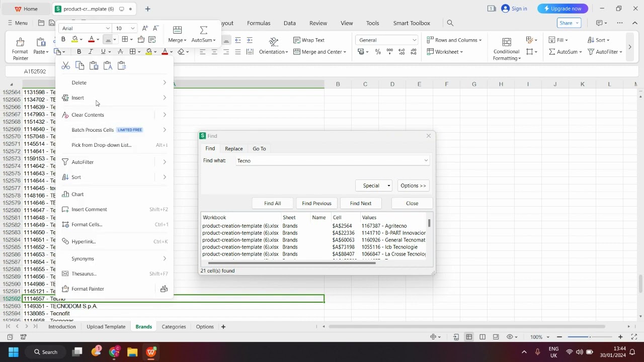Image resolution: width=644 pixels, height=362 pixels.
Task: Click Paste special icon in context menu
Action: tap(122, 66)
